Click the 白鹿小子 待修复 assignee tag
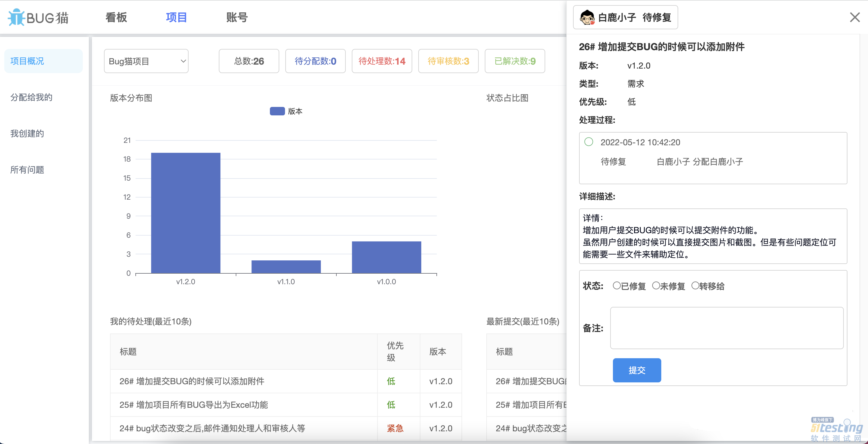868x444 pixels. pos(625,17)
